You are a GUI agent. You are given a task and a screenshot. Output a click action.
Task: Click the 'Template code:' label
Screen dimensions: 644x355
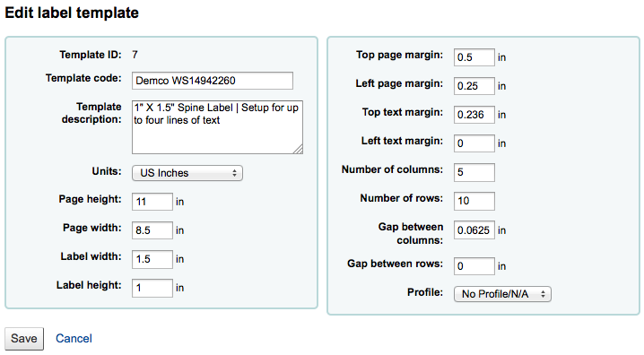(83, 78)
